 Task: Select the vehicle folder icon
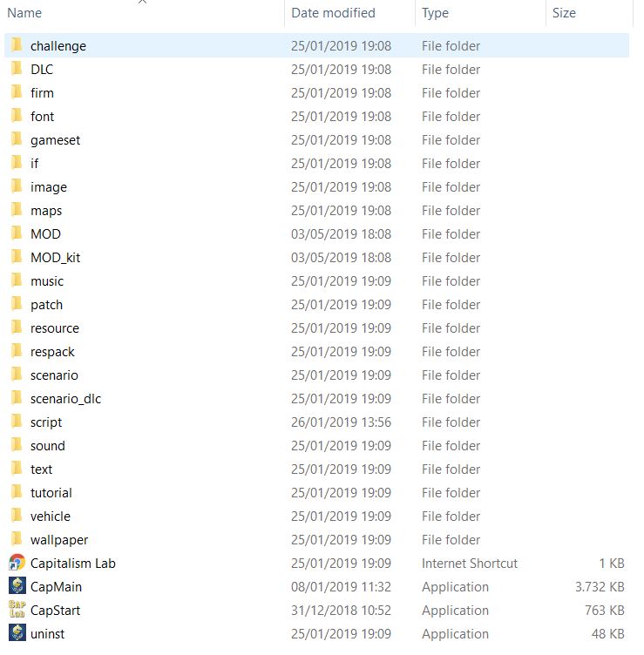click(x=17, y=516)
